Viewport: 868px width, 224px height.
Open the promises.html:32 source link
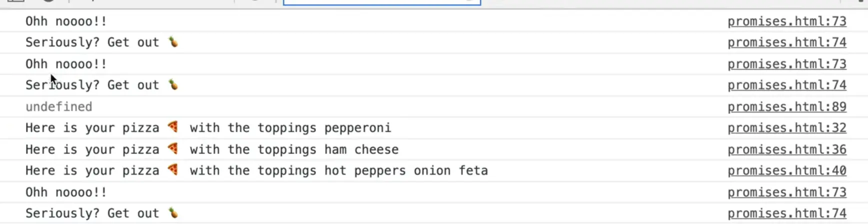(x=786, y=128)
